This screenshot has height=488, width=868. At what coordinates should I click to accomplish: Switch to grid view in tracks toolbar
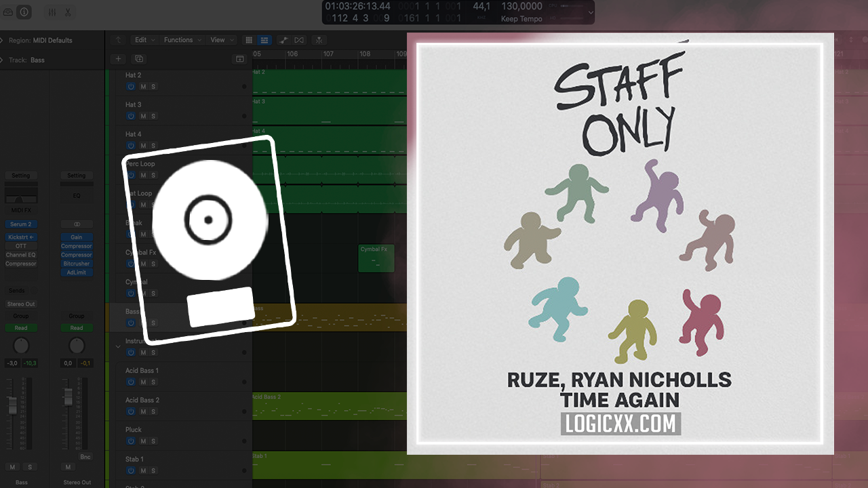pos(248,40)
